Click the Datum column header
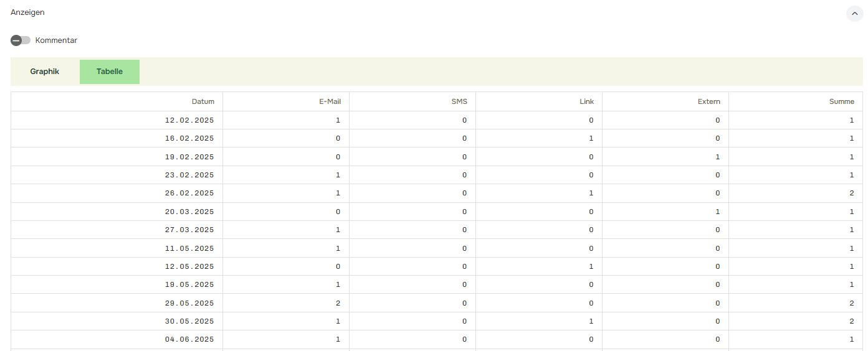The height and width of the screenshot is (351, 868). pyautogui.click(x=203, y=101)
